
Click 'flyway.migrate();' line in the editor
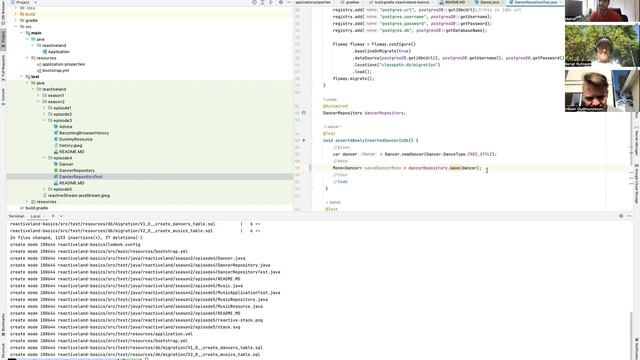coord(353,78)
